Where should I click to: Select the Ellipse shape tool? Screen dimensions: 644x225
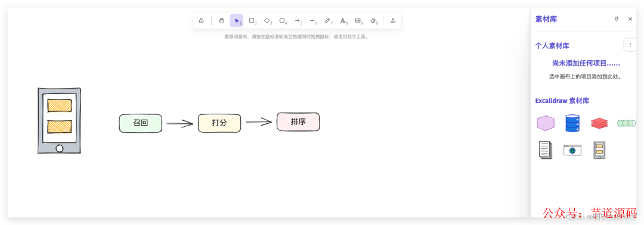pos(283,20)
